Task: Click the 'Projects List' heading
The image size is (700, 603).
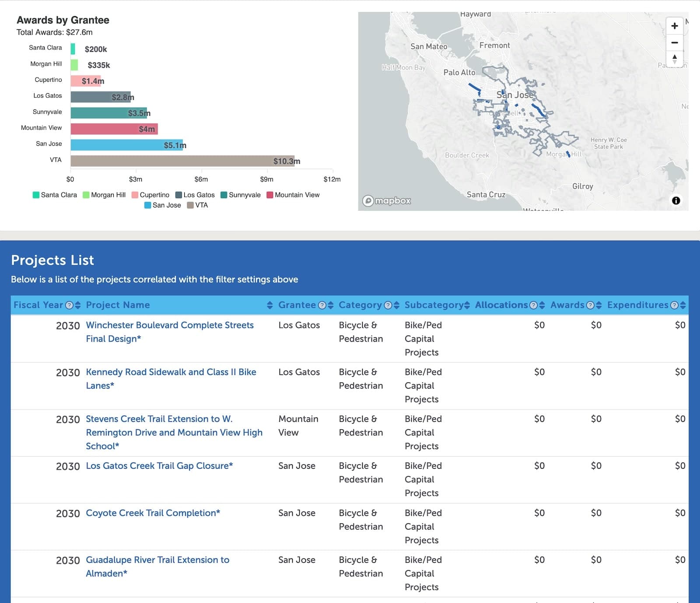Action: [x=52, y=260]
